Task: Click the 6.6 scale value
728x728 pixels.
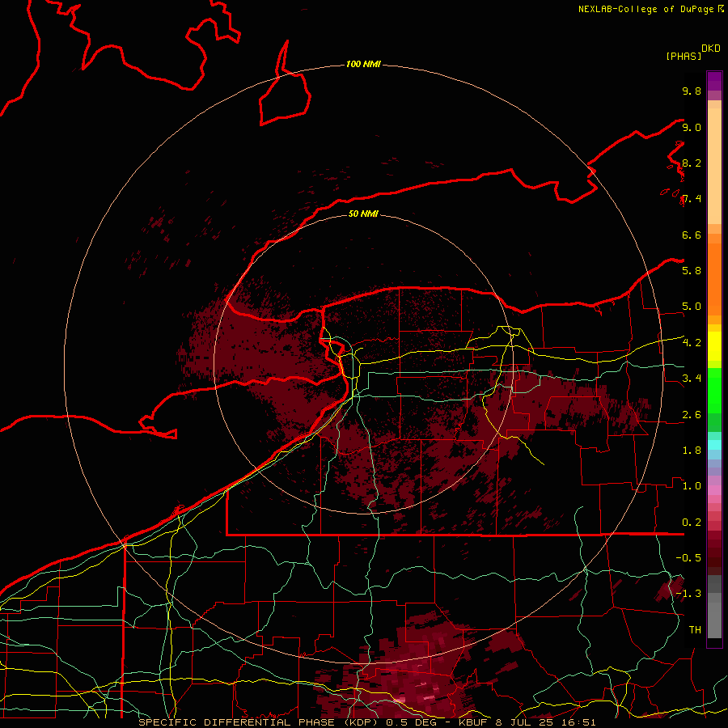Action: [x=692, y=235]
